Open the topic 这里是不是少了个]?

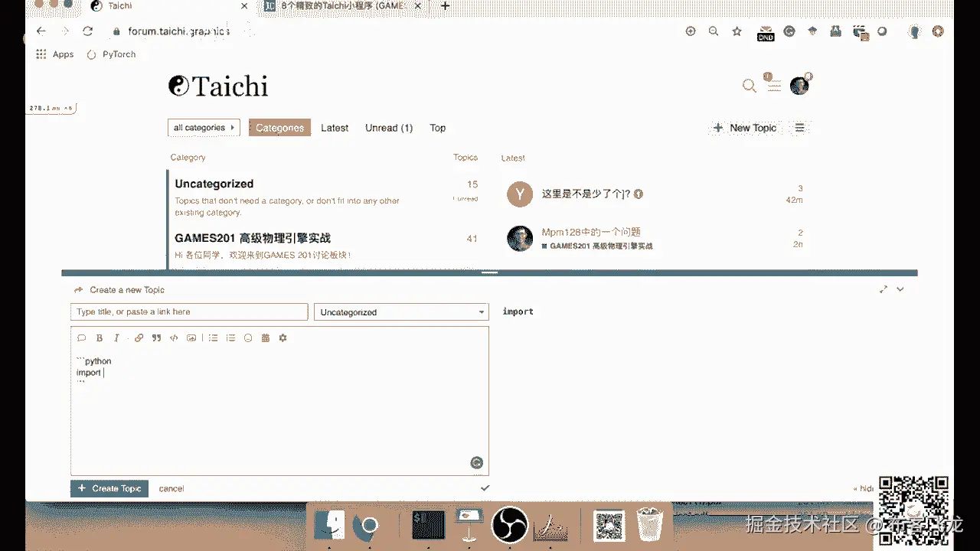point(586,194)
